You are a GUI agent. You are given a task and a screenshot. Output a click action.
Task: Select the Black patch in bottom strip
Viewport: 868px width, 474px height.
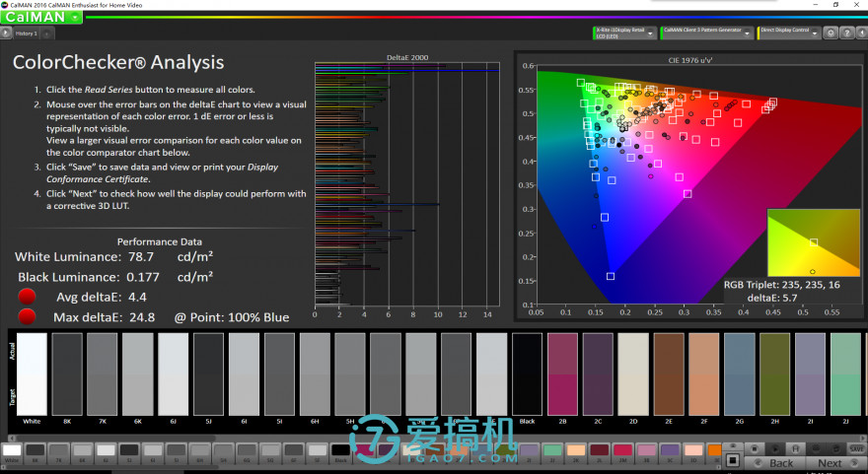pos(340,452)
